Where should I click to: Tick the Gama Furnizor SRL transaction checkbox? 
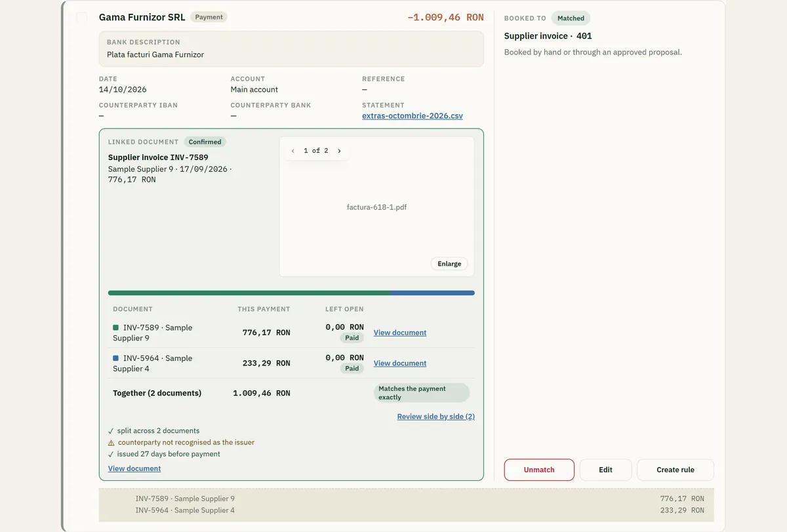pos(82,18)
